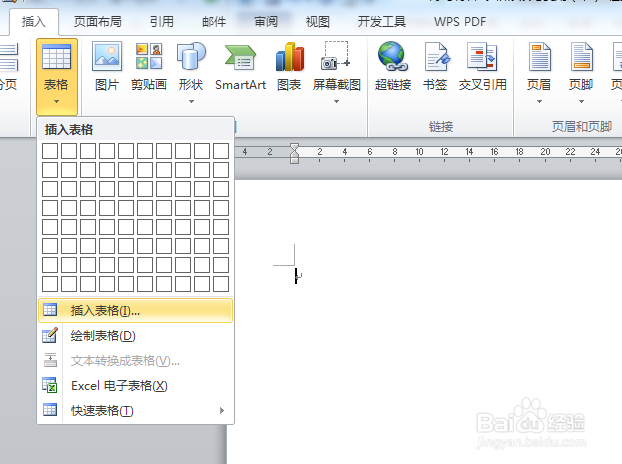Expand the 页眉 dropdown arrow
This screenshot has width=622, height=464.
pos(539,102)
